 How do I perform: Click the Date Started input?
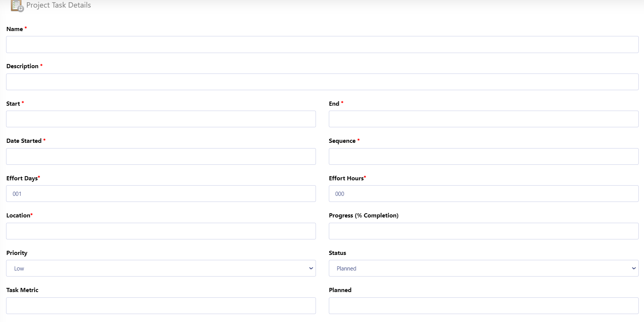coord(161,156)
